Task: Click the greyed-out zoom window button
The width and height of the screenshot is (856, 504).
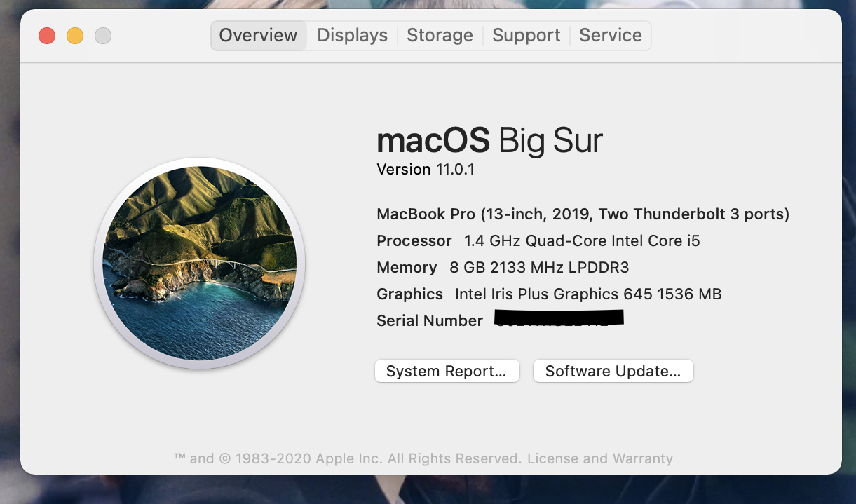Action: tap(103, 36)
